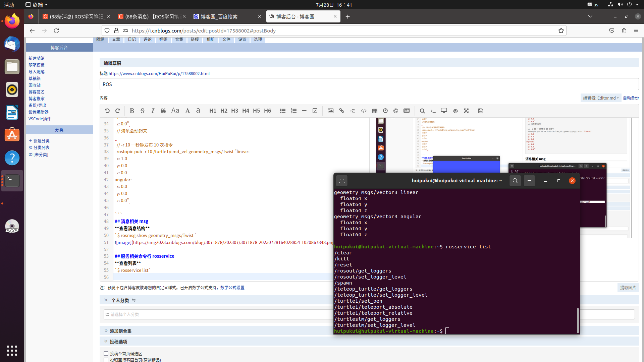Check 投稿至博客园首页 checkbox
The width and height of the screenshot is (644, 362).
pos(106,360)
